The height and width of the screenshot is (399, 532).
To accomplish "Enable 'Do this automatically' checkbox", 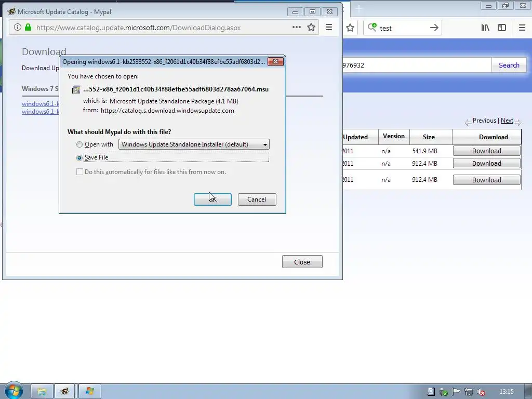I will click(x=79, y=172).
